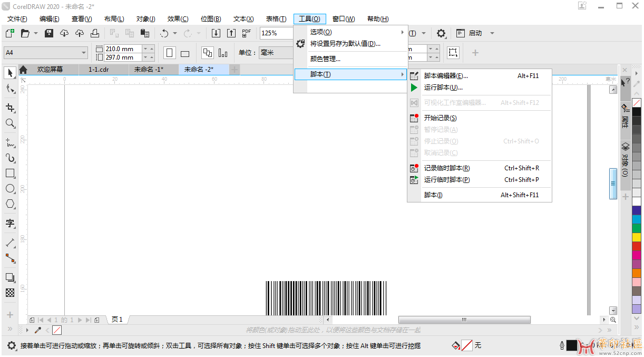Image resolution: width=644 pixels, height=357 pixels.
Task: Expand the Open file dropdown arrow
Action: point(36,33)
